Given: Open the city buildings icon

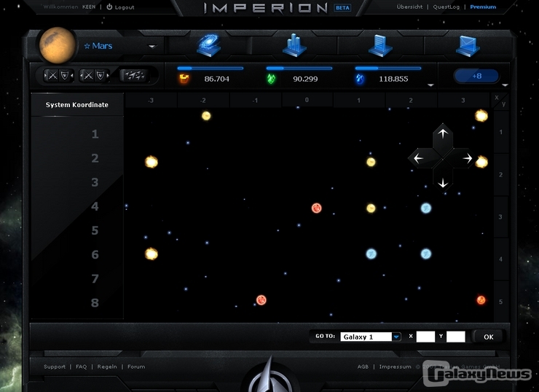Looking at the screenshot, I should [x=294, y=45].
